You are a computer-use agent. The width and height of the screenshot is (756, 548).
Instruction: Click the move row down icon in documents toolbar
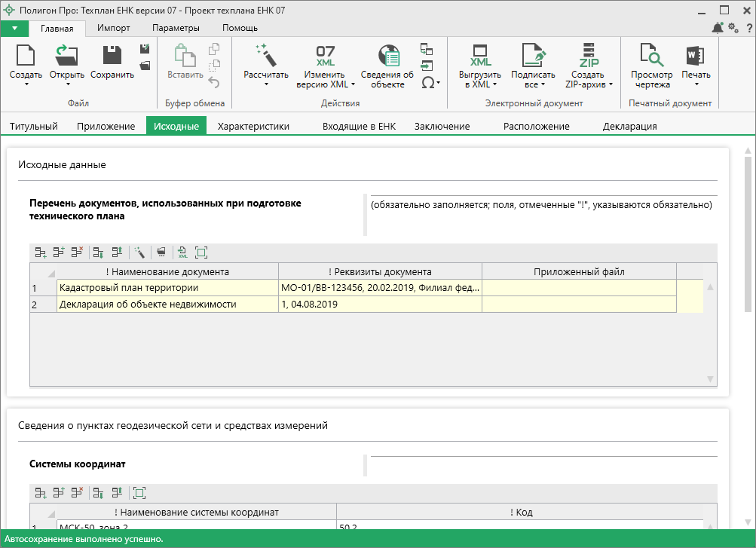coord(98,253)
